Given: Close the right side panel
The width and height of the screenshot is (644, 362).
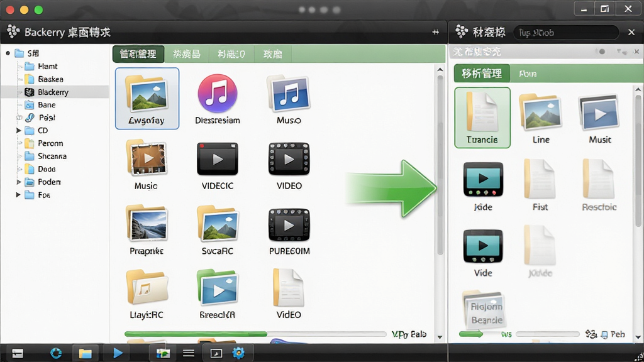Looking at the screenshot, I should [631, 32].
